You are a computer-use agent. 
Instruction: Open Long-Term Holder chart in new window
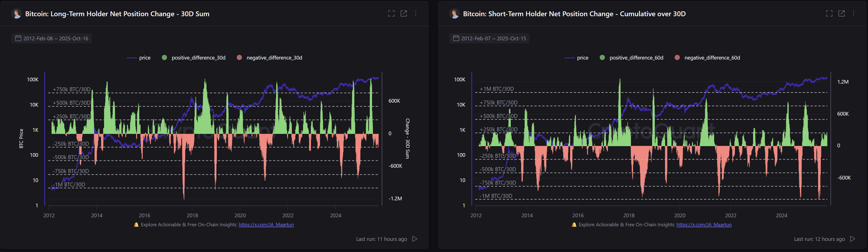pyautogui.click(x=404, y=13)
